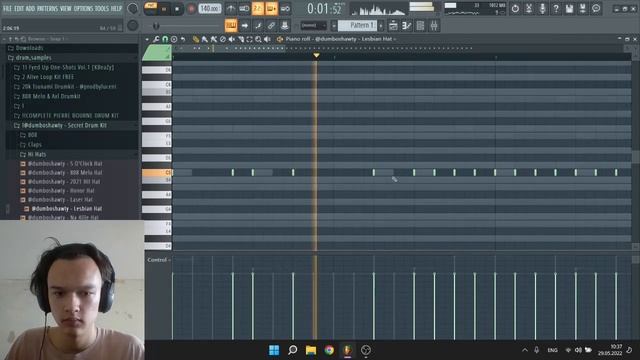640x360 pixels.
Task: Click the stamp icon in toolbar
Action: coord(285,25)
